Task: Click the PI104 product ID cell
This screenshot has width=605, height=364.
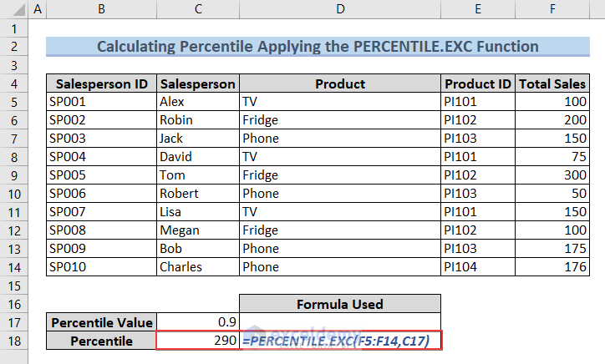Action: click(478, 267)
